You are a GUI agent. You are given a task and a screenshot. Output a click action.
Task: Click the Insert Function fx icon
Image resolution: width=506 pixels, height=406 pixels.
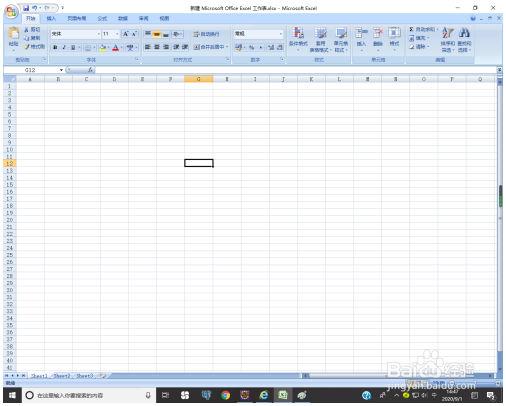click(90, 70)
